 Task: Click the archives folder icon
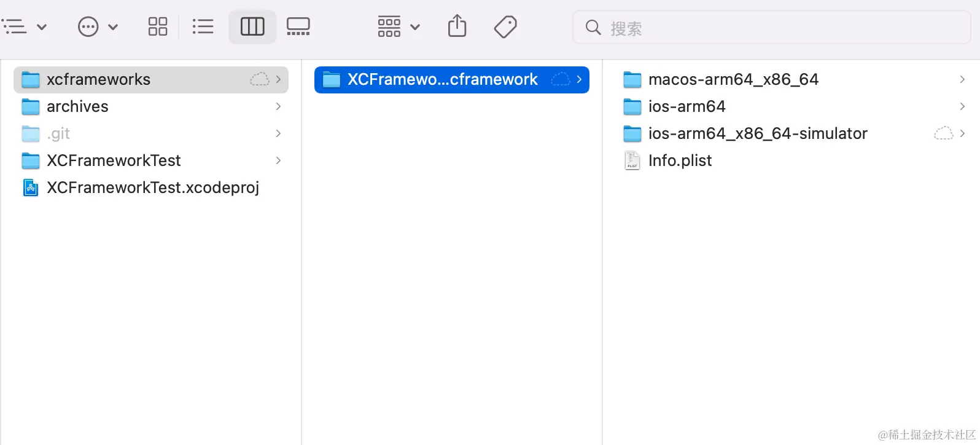pos(31,106)
